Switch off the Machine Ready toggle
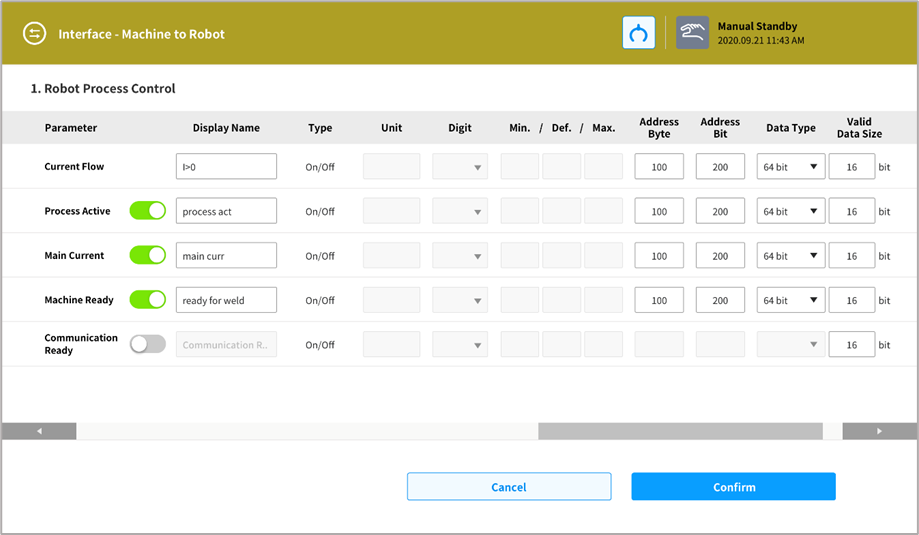 148,300
